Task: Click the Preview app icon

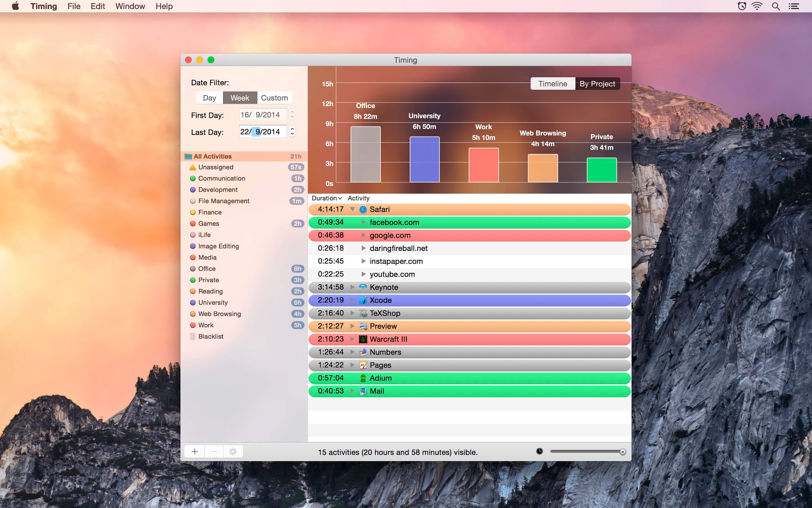Action: pos(363,326)
